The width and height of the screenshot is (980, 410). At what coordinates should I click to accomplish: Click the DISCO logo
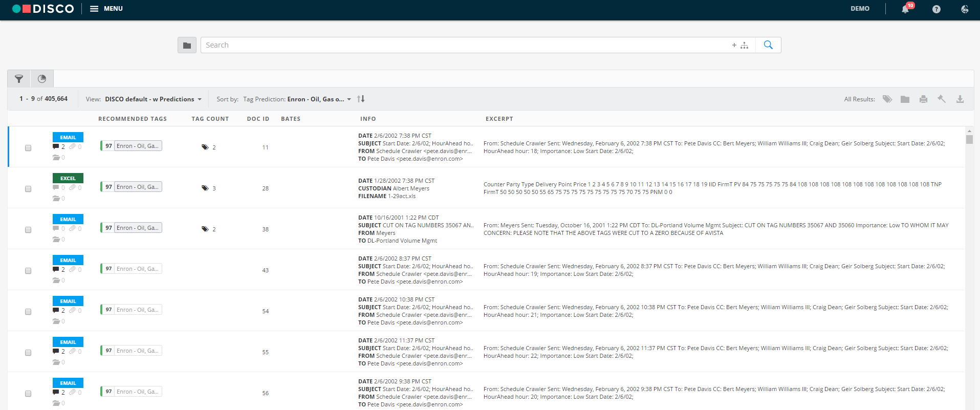(x=43, y=9)
